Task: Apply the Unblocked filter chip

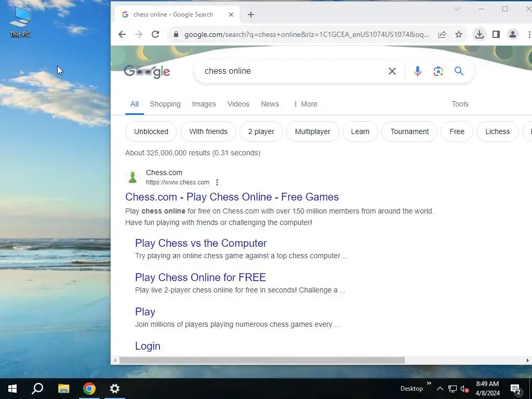Action: tap(151, 131)
